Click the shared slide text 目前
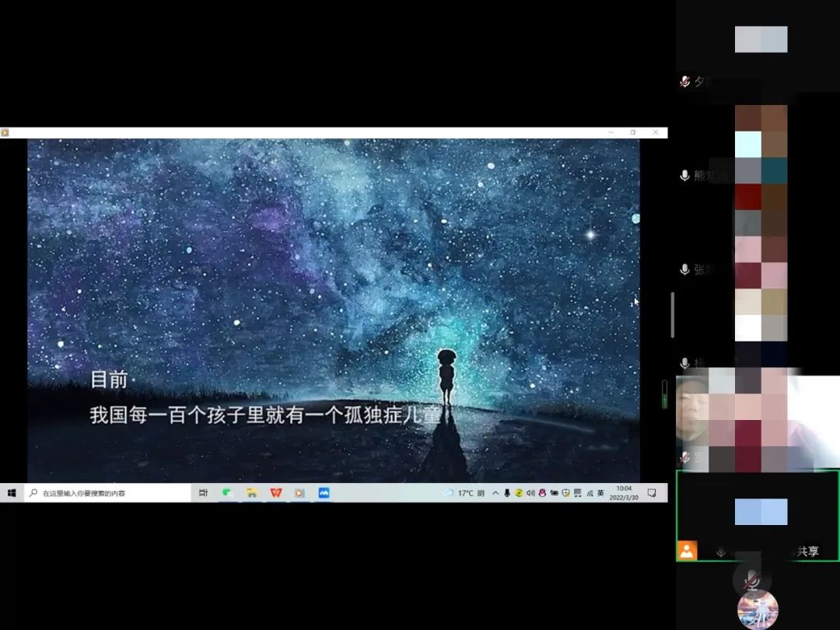 pos(109,380)
